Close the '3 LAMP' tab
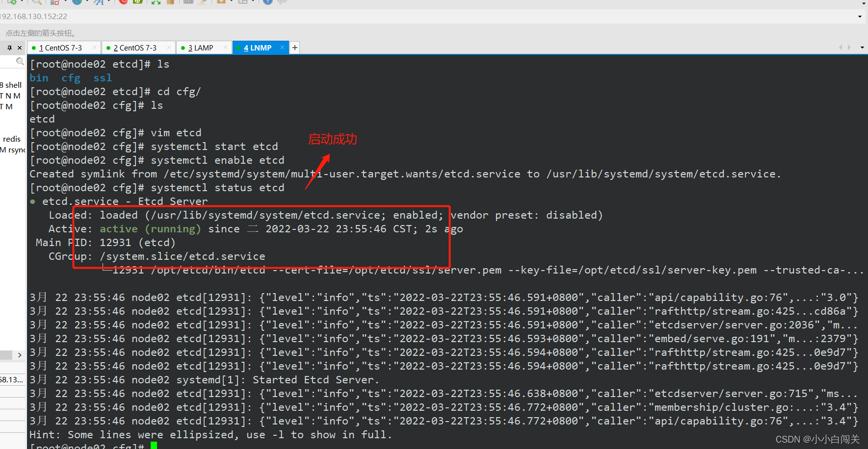 225,48
